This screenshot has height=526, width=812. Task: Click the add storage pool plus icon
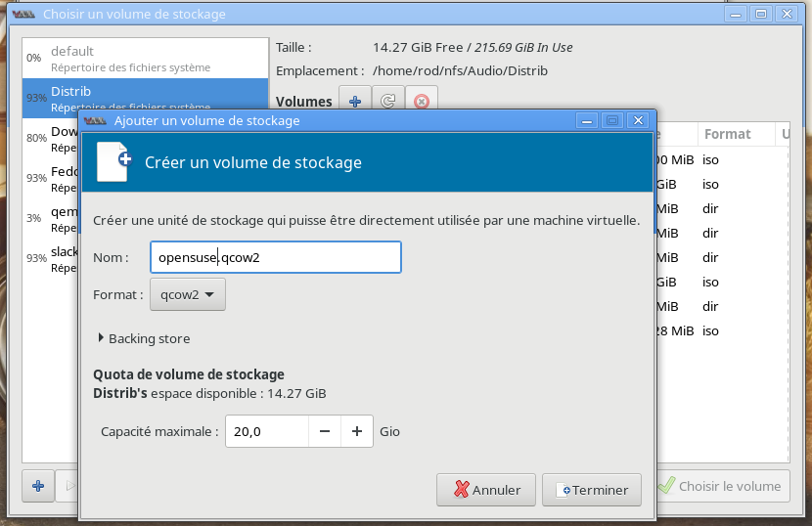pyautogui.click(x=37, y=486)
